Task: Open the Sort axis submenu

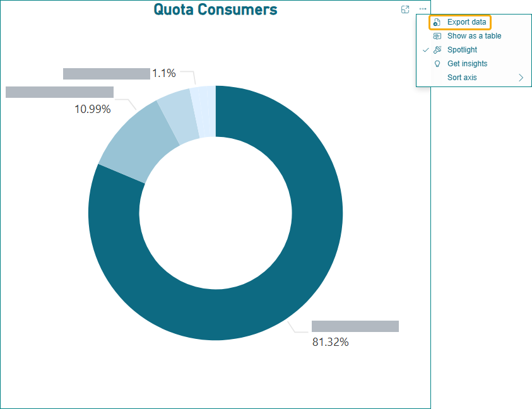Action: (474, 78)
